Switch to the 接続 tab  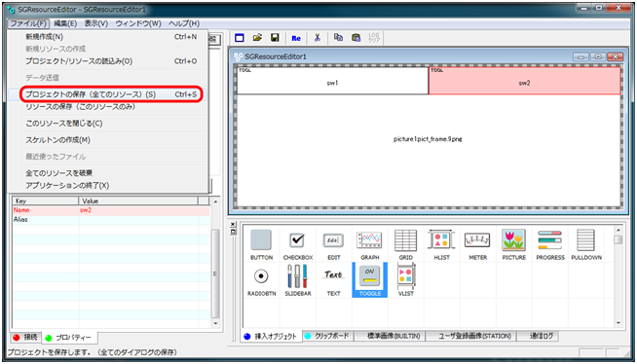pos(25,337)
